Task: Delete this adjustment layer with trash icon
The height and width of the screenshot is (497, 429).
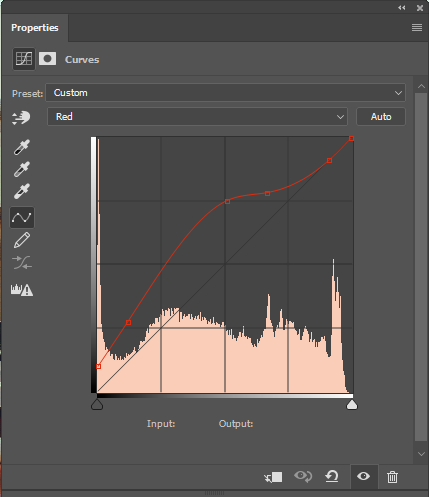Action: point(392,477)
